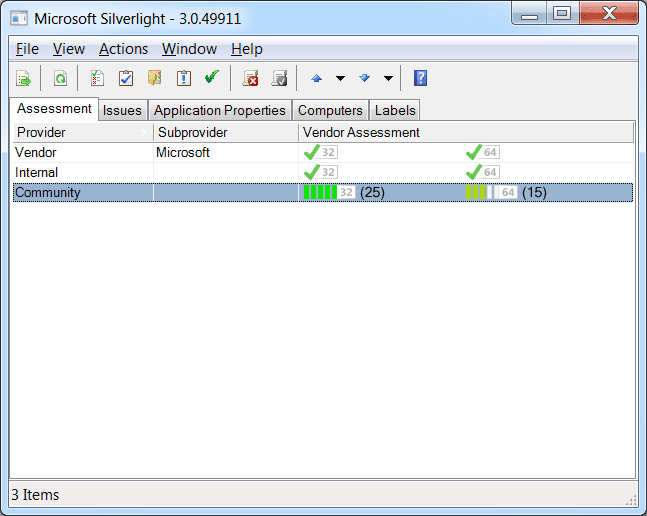Click the Vendor Assessment column header
This screenshot has height=516, width=647.
466,132
